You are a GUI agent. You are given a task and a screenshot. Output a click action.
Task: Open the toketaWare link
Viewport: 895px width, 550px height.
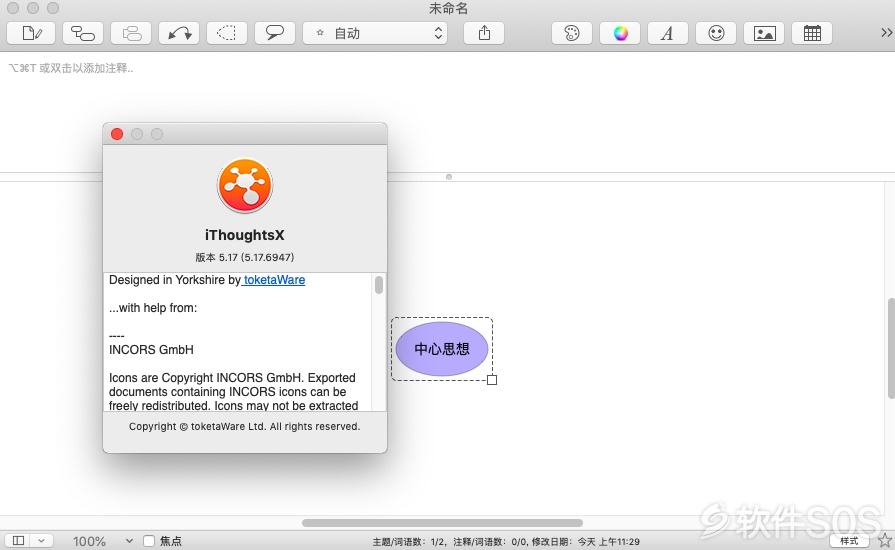(274, 280)
